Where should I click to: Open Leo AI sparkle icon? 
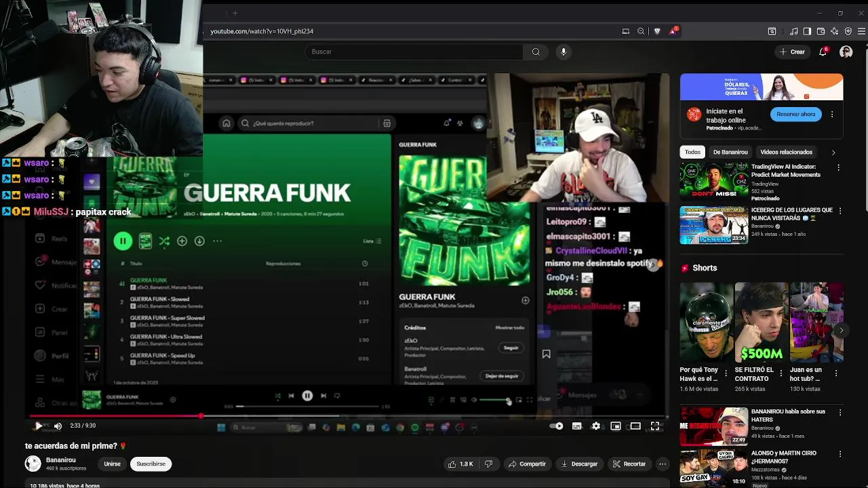834,31
